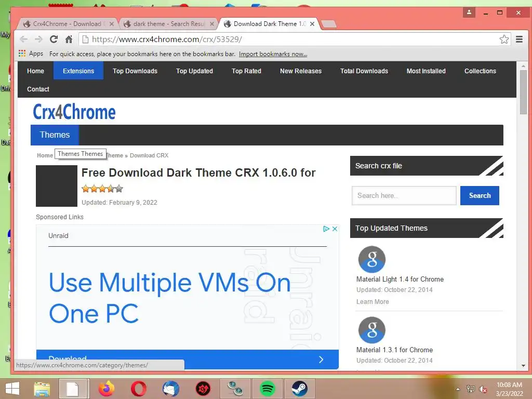Image resolution: width=532 pixels, height=399 pixels.
Task: Launch Firefox from the taskbar
Action: point(107,389)
